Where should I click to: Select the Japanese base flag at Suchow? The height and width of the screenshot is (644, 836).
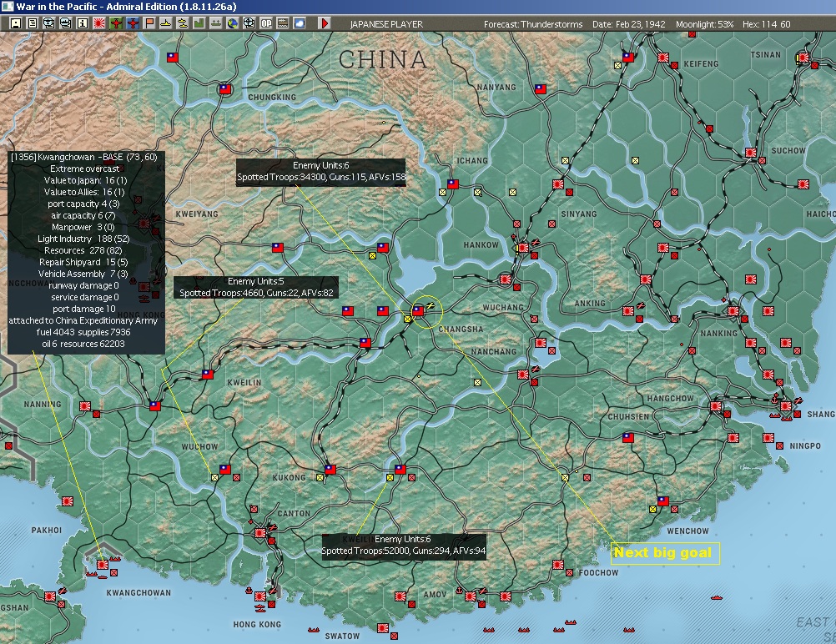tap(751, 153)
